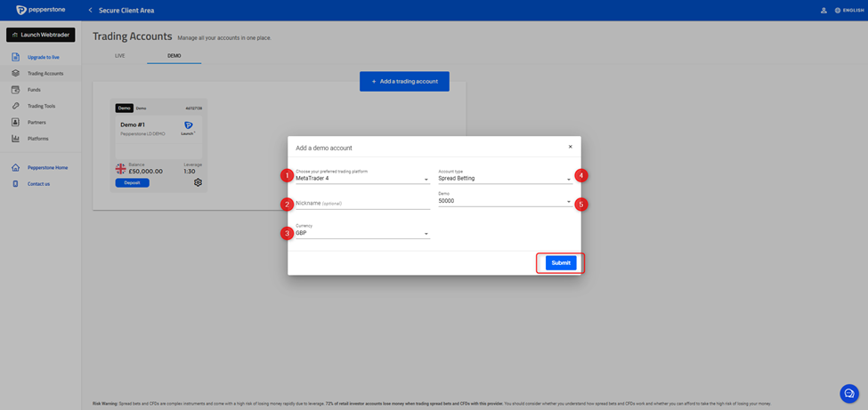The width and height of the screenshot is (868, 410).
Task: Click the Platforms chart icon
Action: coord(15,139)
